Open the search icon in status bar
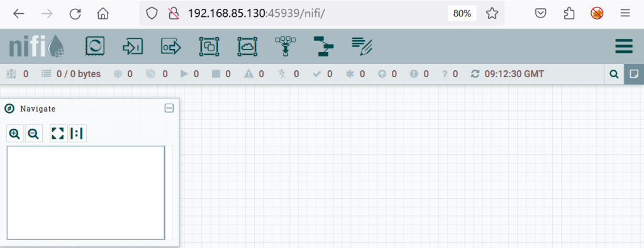644x248 pixels. 614,74
